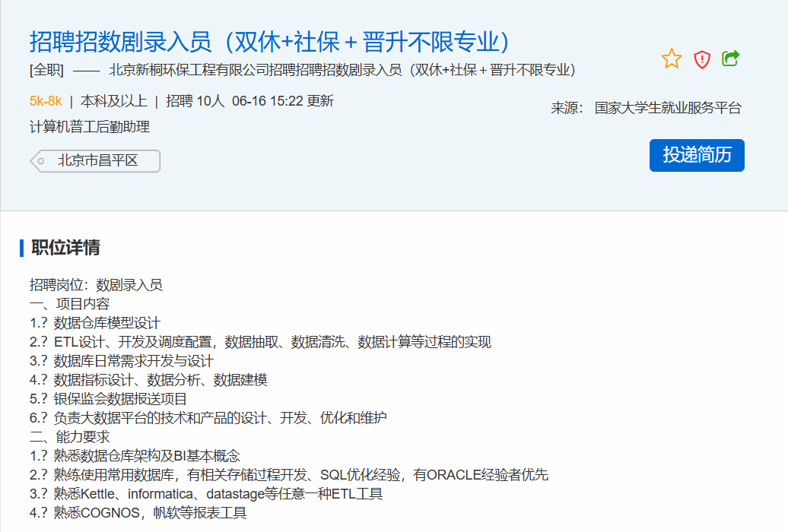The image size is (788, 532).
Task: Click the 计算机普工后勤助理 category text
Action: pos(90,127)
